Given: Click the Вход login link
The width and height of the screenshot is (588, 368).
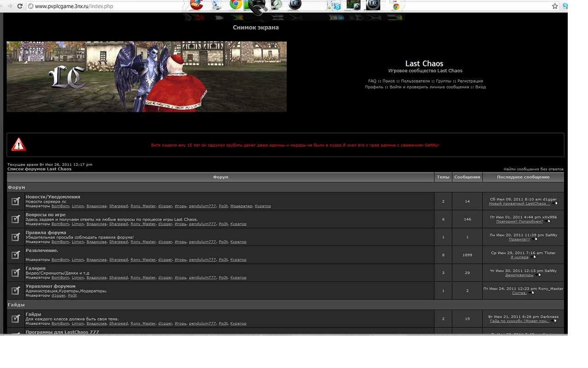Looking at the screenshot, I should pos(480,87).
